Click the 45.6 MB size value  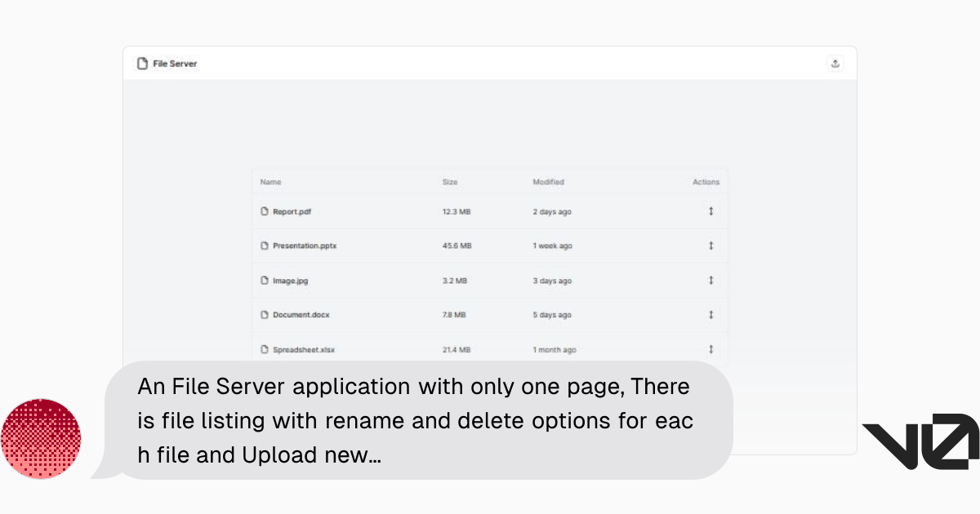[x=457, y=246]
